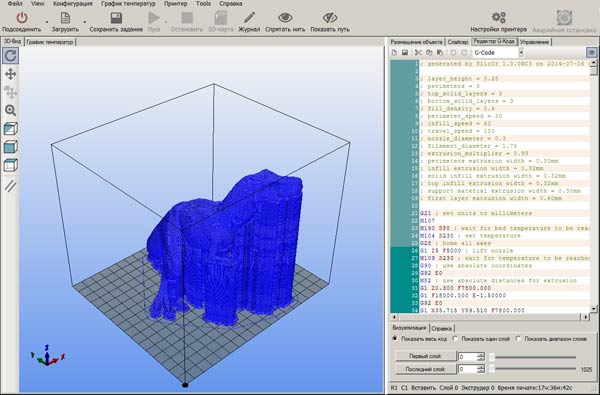
Task: Open the G-Code selection dropdown
Action: [x=521, y=52]
